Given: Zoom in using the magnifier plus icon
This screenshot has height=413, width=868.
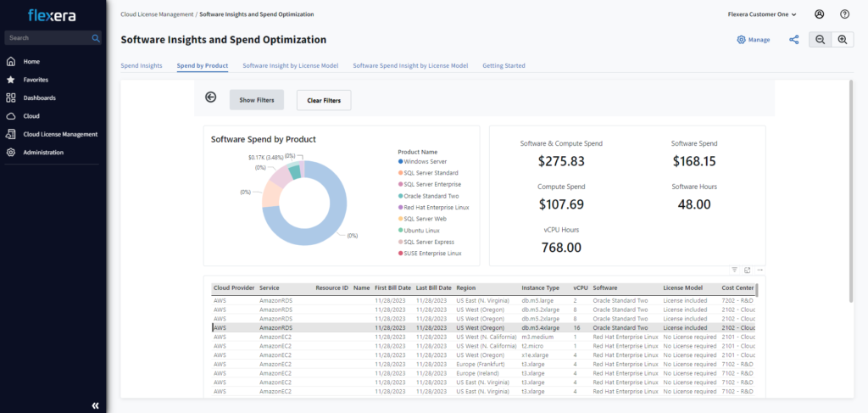Looking at the screenshot, I should 843,40.
